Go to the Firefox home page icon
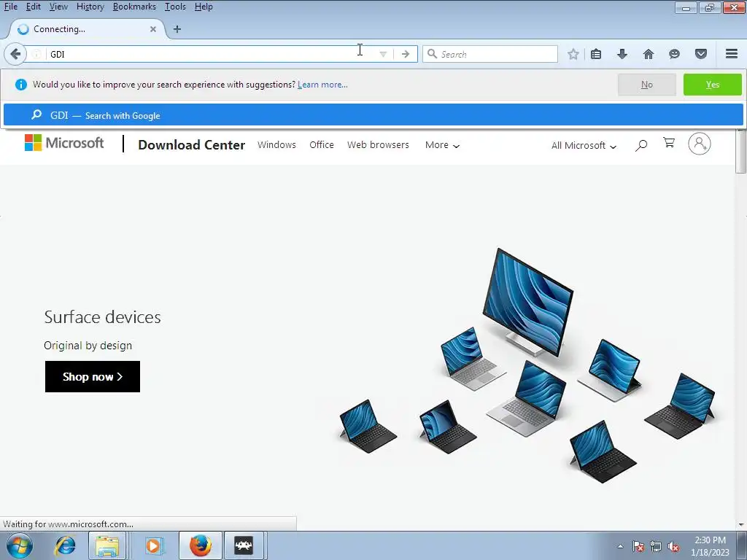This screenshot has height=560, width=747. [649, 54]
